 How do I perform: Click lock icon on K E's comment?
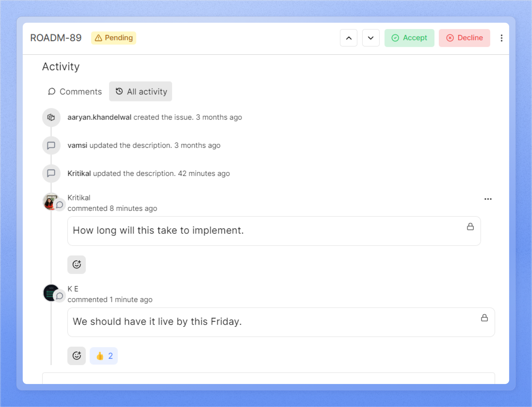tap(484, 318)
